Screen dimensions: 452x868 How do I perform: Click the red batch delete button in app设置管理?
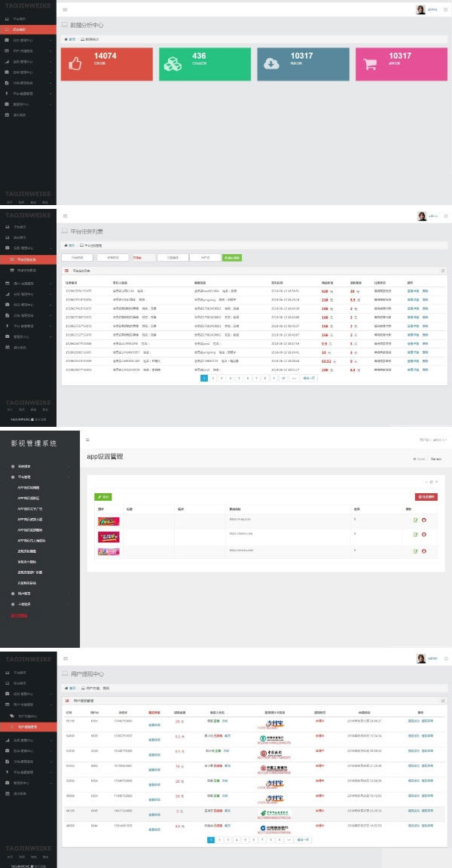tap(426, 497)
